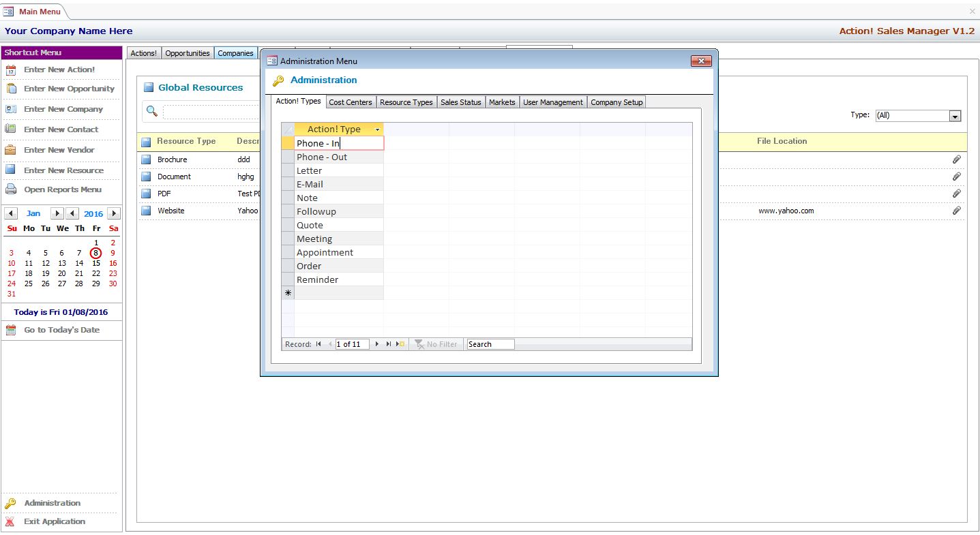
Task: Select day 15 in the calendar
Action: pos(96,263)
